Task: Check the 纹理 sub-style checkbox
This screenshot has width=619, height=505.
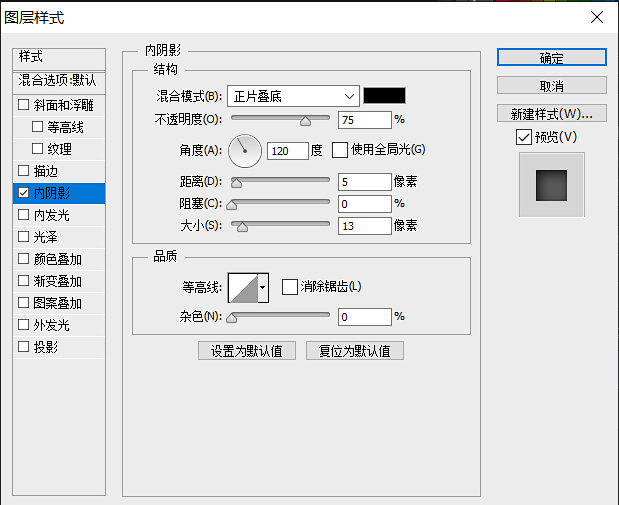Action: (x=37, y=149)
